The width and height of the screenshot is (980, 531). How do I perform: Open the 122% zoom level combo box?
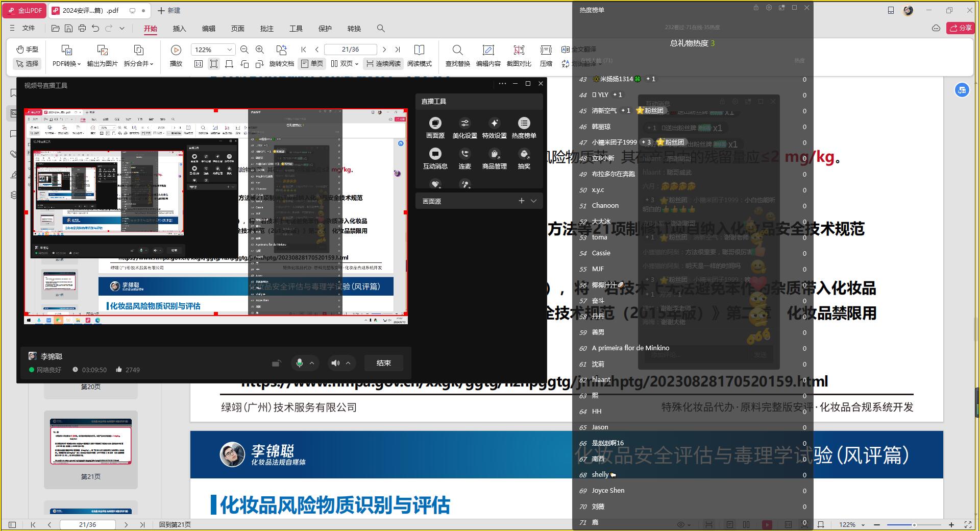[213, 50]
